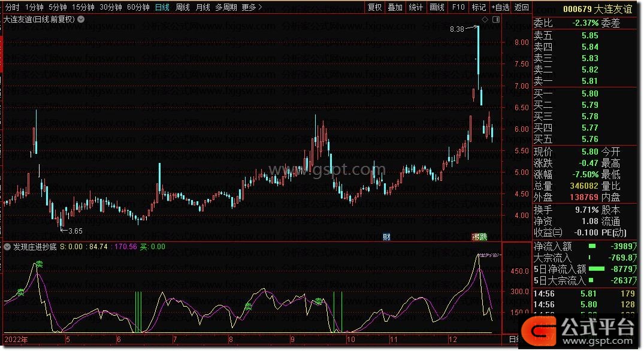Click the 买五 price 5.76
This screenshot has width=644, height=351.
coord(590,140)
